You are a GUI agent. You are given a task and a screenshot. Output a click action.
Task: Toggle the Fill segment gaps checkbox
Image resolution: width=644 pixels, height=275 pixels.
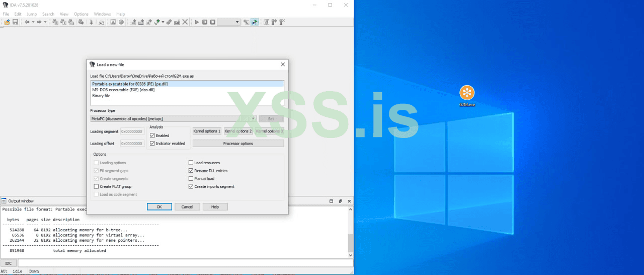pos(96,171)
